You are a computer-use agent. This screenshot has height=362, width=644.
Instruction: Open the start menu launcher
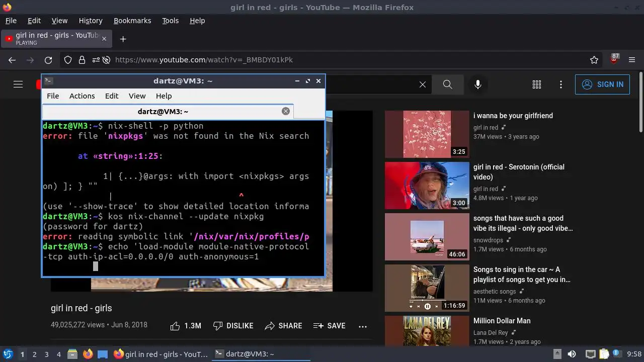click(x=8, y=354)
